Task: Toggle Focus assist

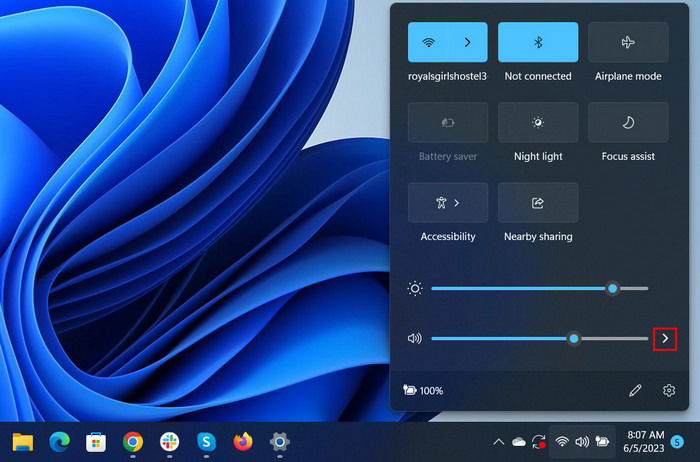Action: 628,122
